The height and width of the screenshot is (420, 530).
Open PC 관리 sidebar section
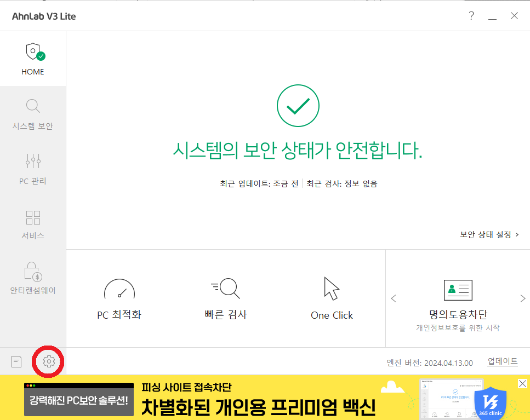pos(33,169)
